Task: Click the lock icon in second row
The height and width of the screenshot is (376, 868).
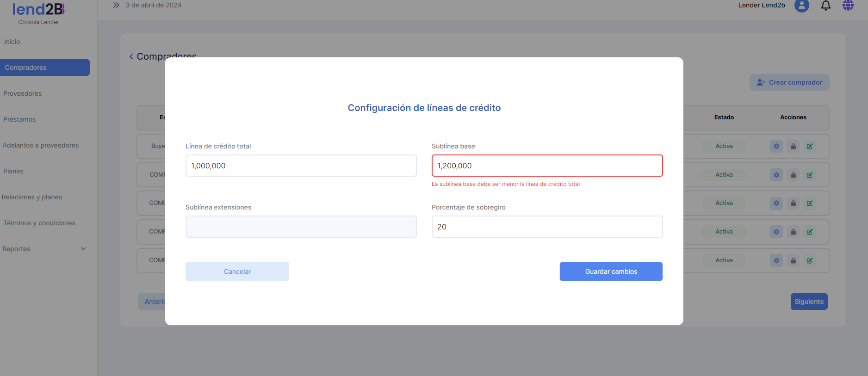Action: pos(793,175)
